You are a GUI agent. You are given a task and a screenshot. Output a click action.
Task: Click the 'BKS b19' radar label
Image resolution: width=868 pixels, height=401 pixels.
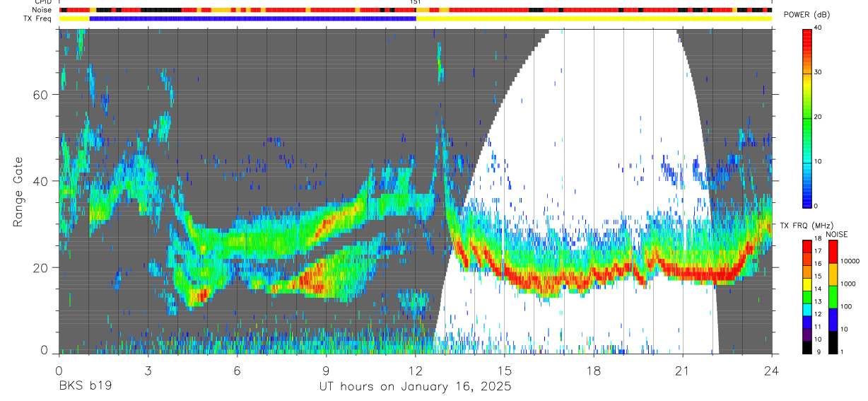tap(85, 387)
